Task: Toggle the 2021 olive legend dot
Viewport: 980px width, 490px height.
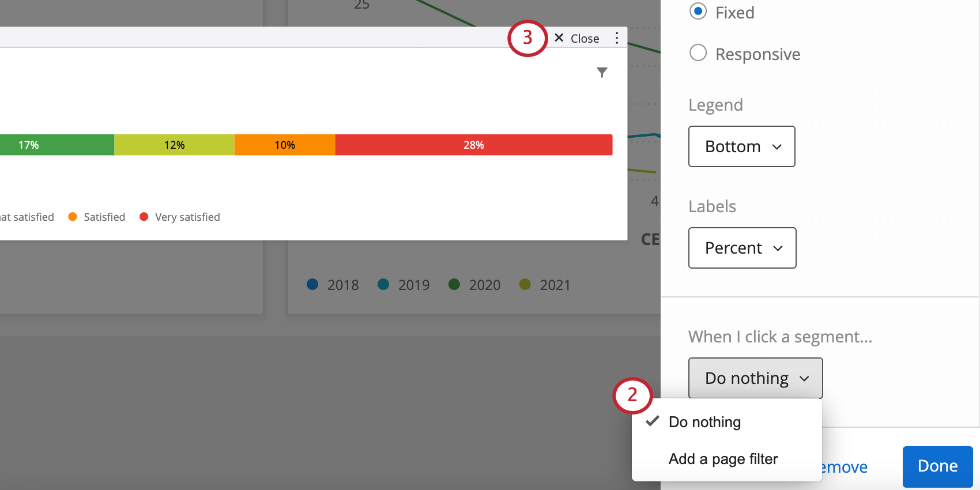Action: [x=525, y=285]
